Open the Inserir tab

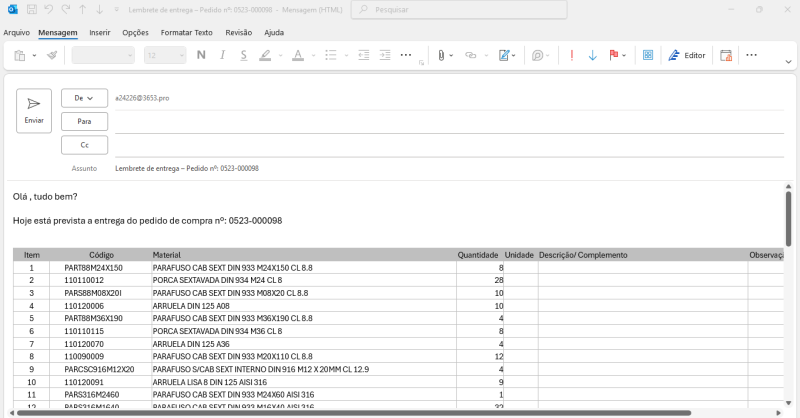point(99,32)
